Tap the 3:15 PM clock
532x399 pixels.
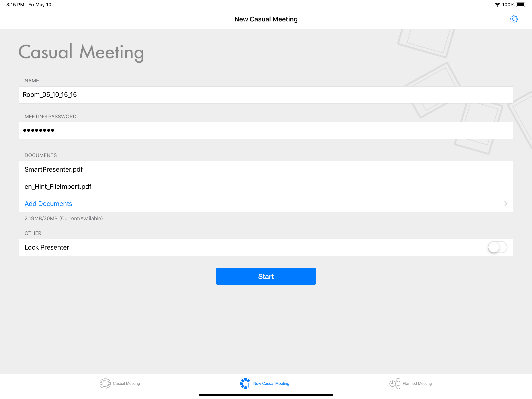click(15, 4)
